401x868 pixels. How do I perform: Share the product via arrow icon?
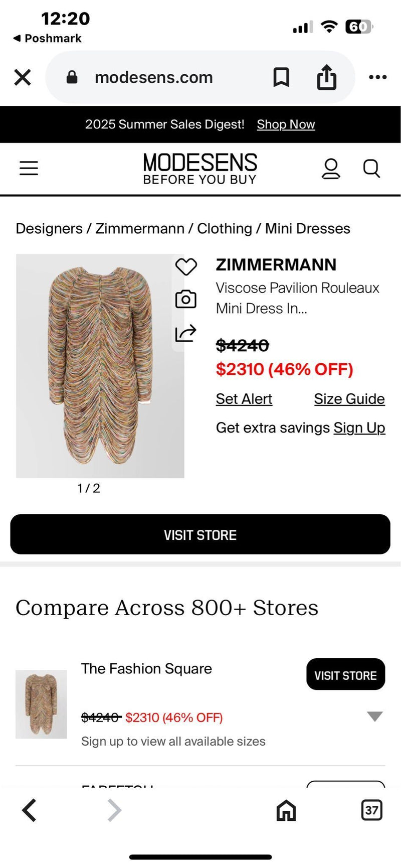[186, 333]
